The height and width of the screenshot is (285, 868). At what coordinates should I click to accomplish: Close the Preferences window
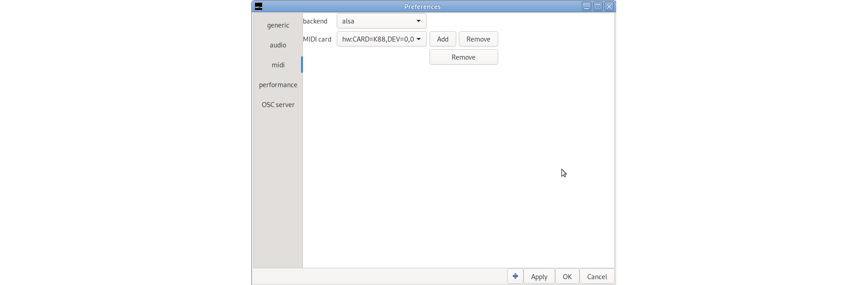pos(609,6)
